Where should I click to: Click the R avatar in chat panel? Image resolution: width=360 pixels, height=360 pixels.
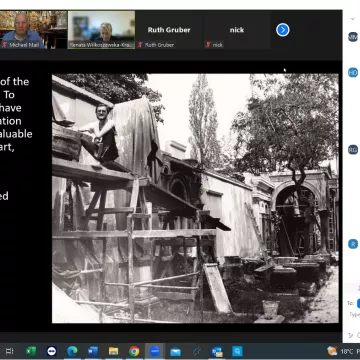[353, 244]
